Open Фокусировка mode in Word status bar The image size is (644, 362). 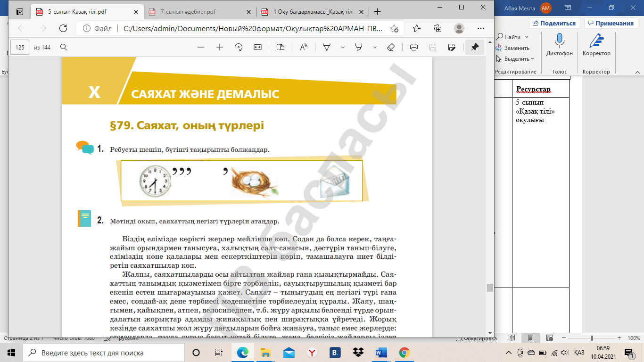pyautogui.click(x=477, y=338)
